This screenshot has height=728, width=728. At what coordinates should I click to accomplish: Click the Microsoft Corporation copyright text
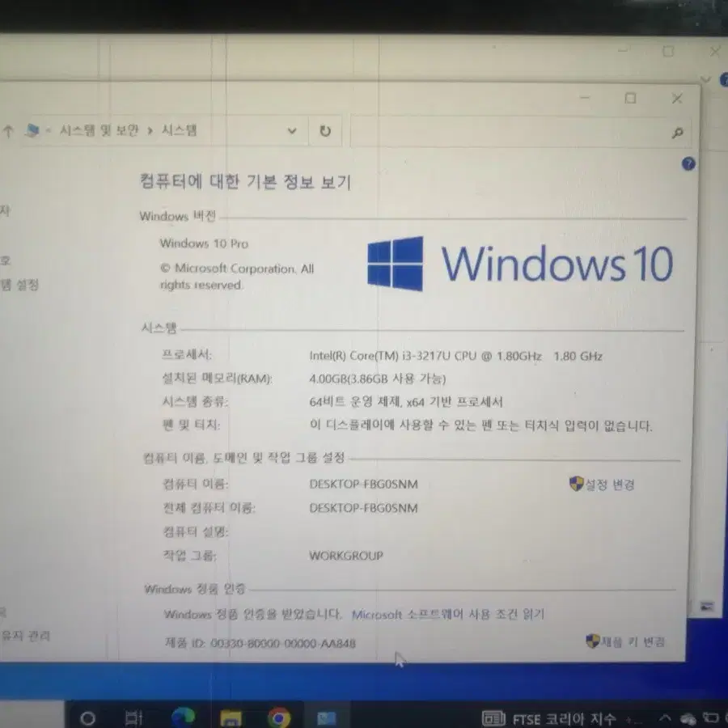[237, 277]
